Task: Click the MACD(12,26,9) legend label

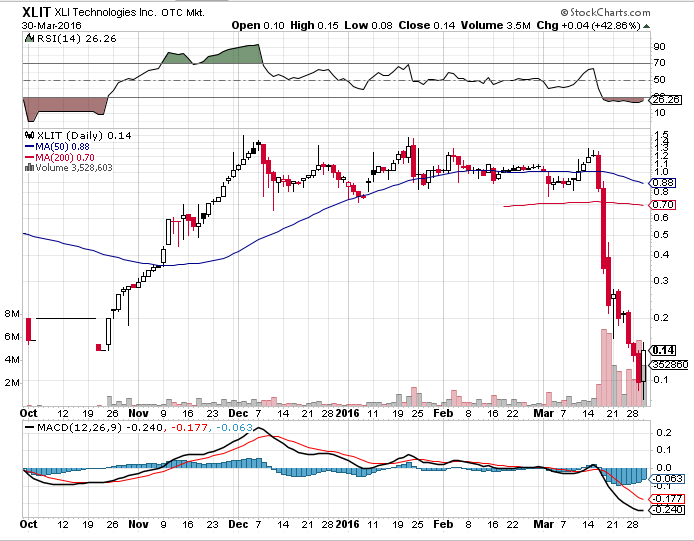Action: (80, 428)
